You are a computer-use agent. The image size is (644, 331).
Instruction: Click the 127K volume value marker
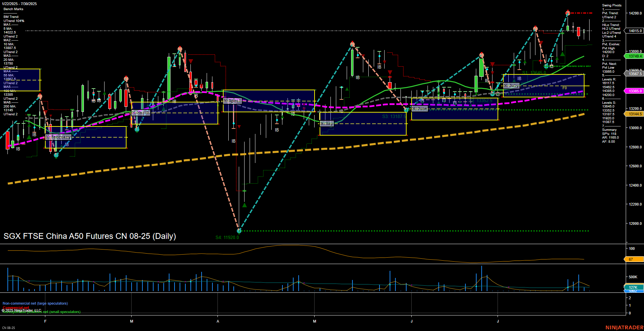(x=634, y=287)
